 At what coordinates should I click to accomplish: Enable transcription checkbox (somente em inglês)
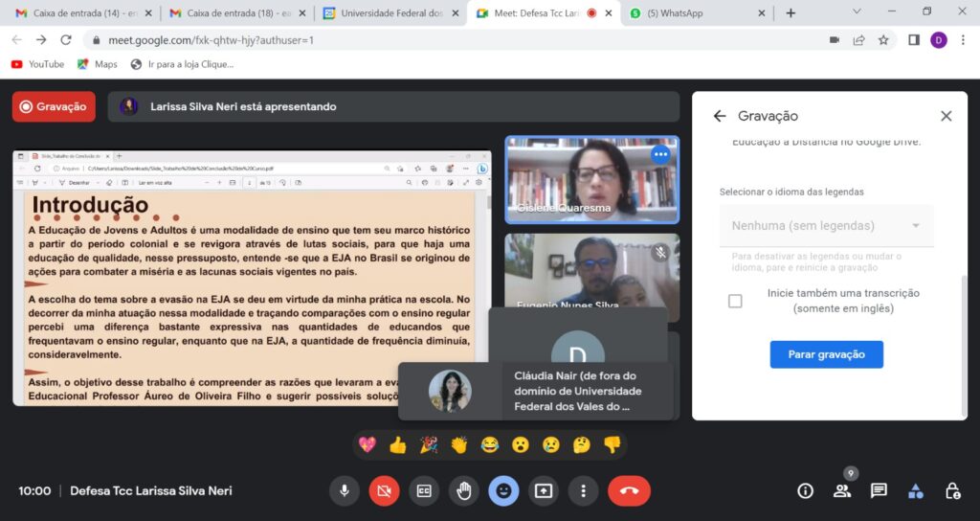coord(735,301)
